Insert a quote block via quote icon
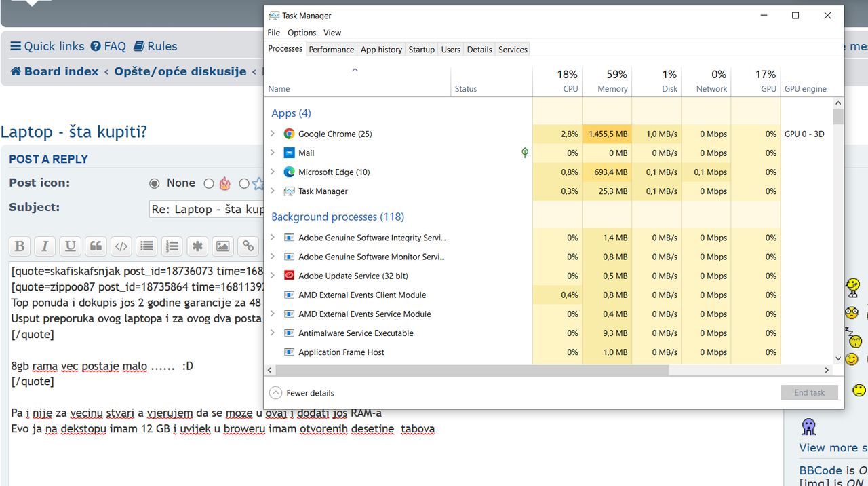The image size is (868, 486). pos(96,246)
